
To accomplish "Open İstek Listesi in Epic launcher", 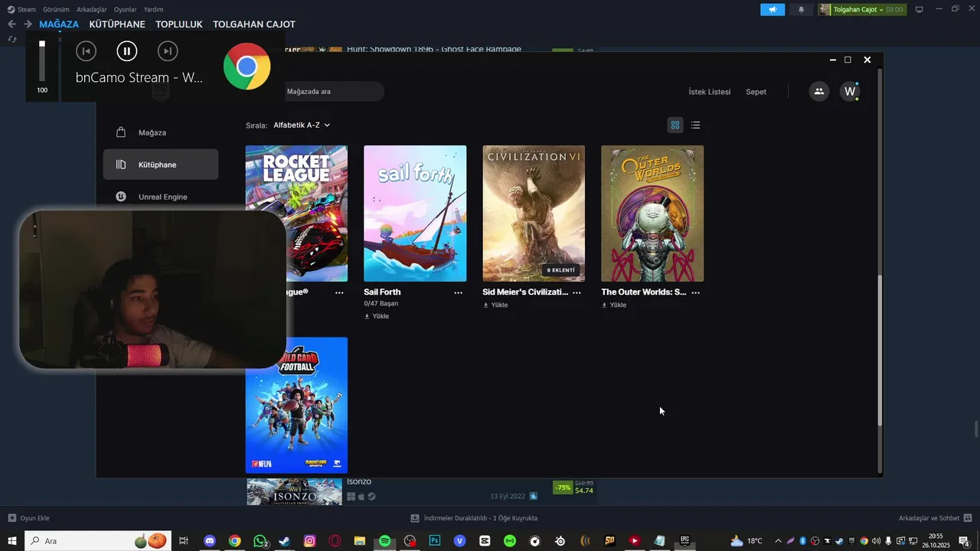I will tap(710, 92).
